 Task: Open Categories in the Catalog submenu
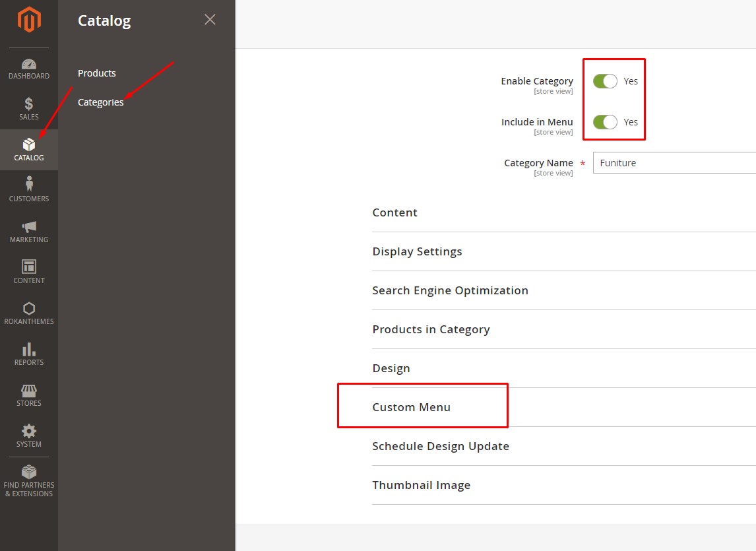101,102
